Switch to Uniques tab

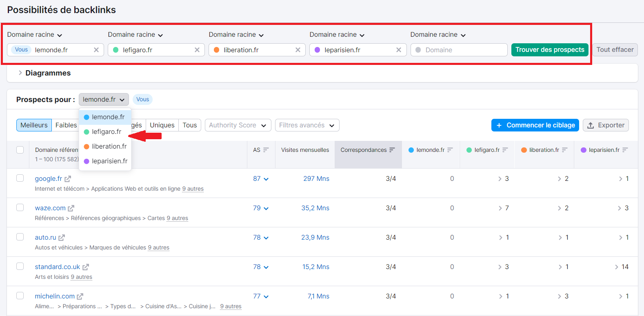tap(162, 125)
